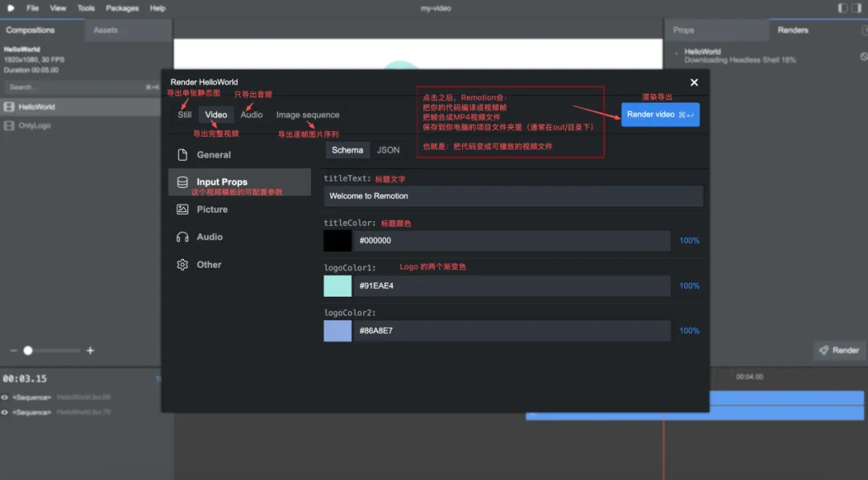This screenshot has width=868, height=480.
Task: Choose the Still render type
Action: (x=184, y=115)
